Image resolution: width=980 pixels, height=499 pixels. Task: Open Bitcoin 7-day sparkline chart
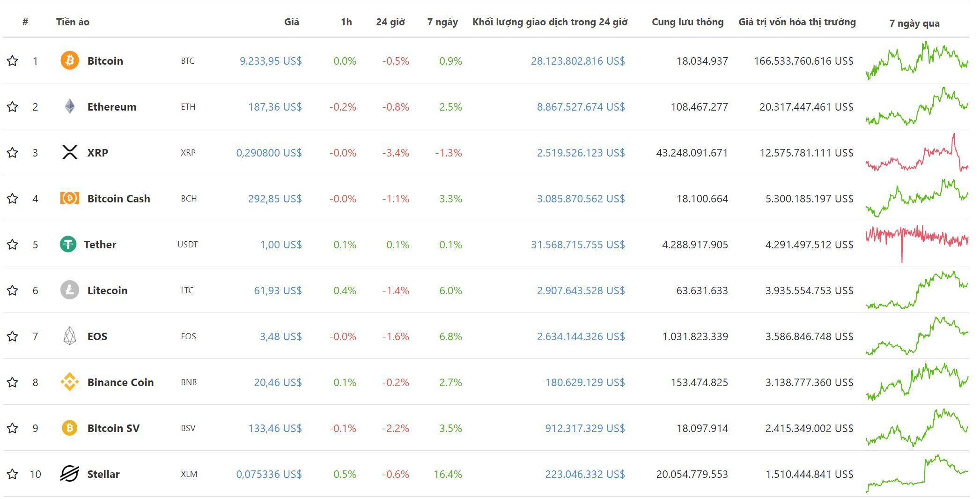click(917, 60)
